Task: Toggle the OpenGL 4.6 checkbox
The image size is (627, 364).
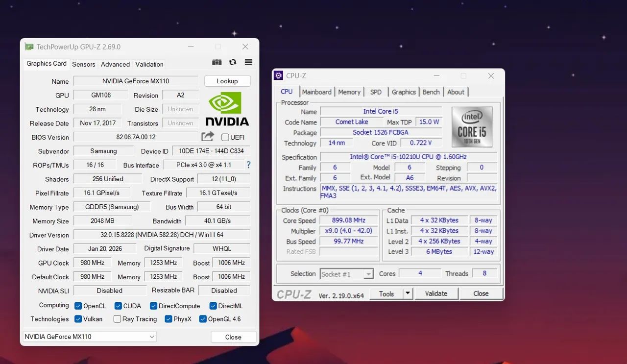Action: coord(203,319)
